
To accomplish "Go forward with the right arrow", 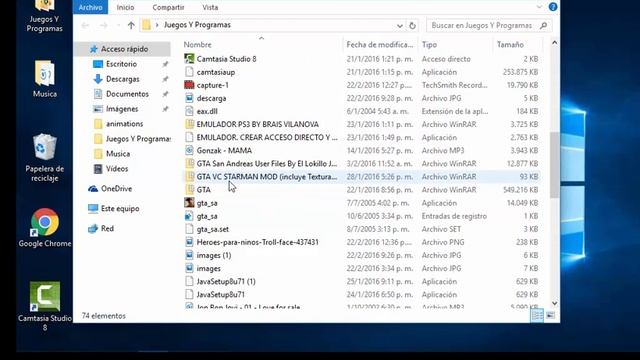I will coord(104,25).
